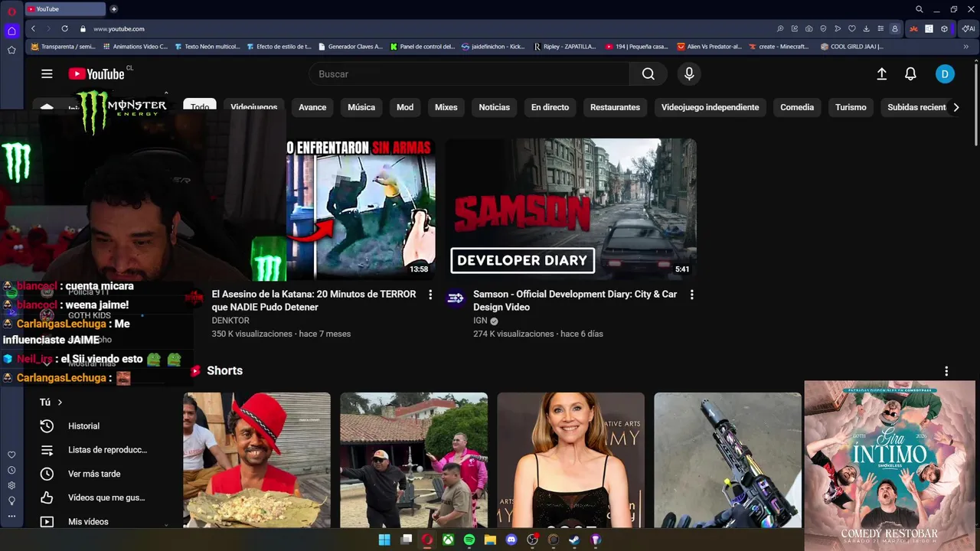Viewport: 980px width, 551px height.
Task: Select the Restaurantes category chip
Action: 615,107
